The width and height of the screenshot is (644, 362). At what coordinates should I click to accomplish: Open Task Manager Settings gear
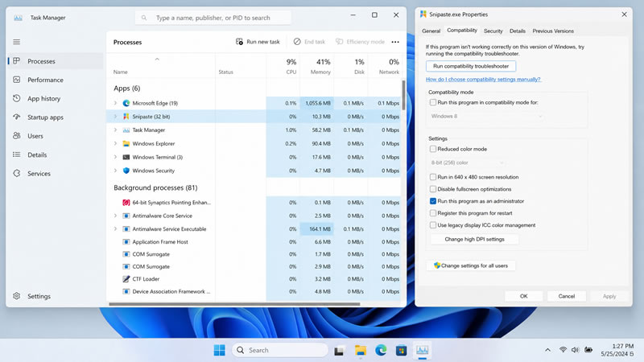pyautogui.click(x=16, y=296)
